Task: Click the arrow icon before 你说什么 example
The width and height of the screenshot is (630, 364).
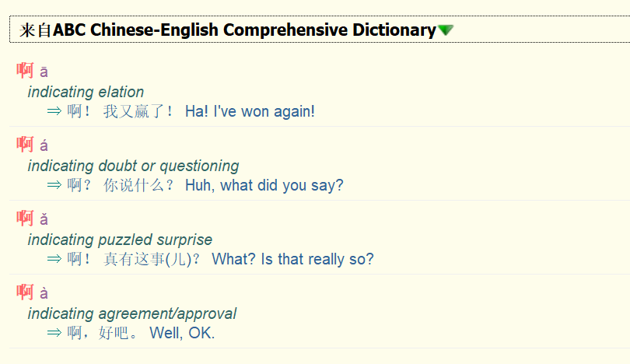Action: [54, 185]
